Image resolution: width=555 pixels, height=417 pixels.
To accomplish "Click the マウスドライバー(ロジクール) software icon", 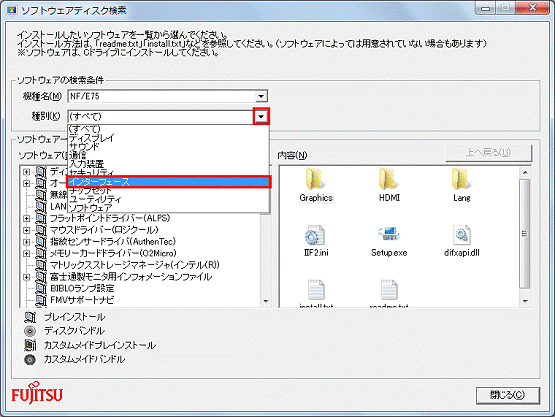I will pyautogui.click(x=41, y=230).
